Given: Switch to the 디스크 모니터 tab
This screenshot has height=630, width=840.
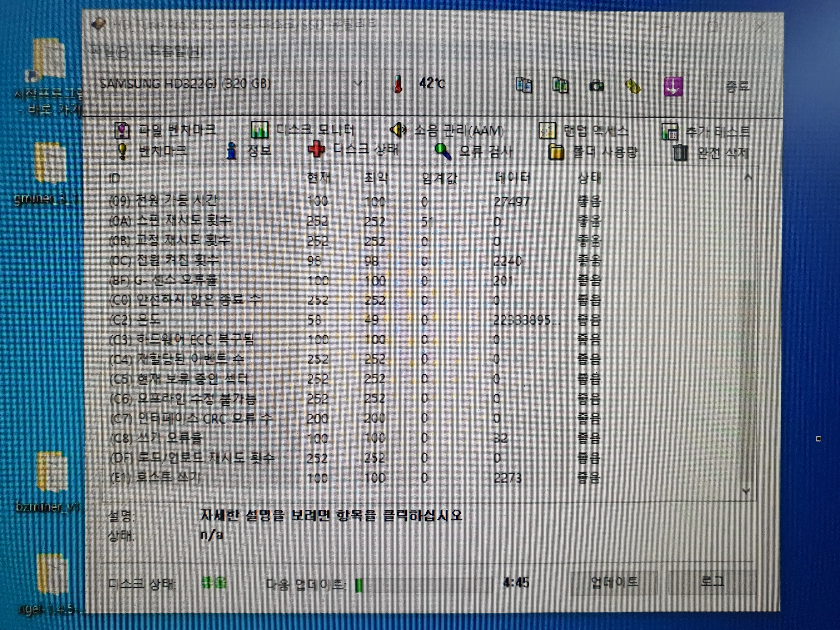Looking at the screenshot, I should click(303, 130).
